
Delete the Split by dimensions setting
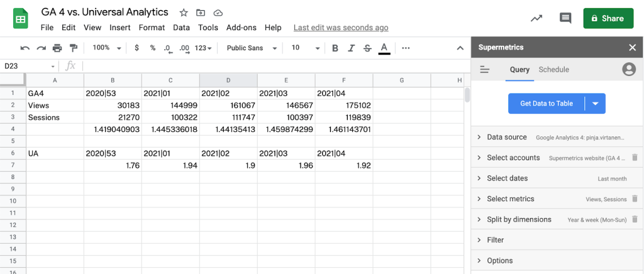tap(635, 219)
